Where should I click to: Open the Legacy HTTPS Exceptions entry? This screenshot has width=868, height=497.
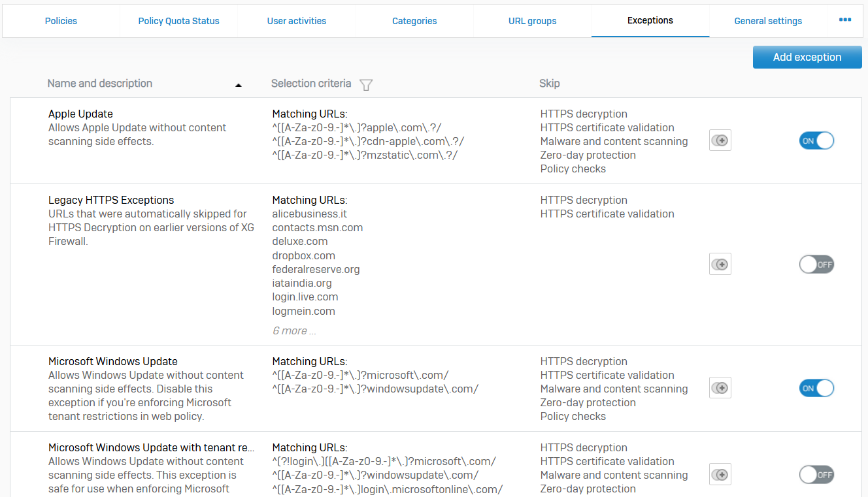click(111, 200)
